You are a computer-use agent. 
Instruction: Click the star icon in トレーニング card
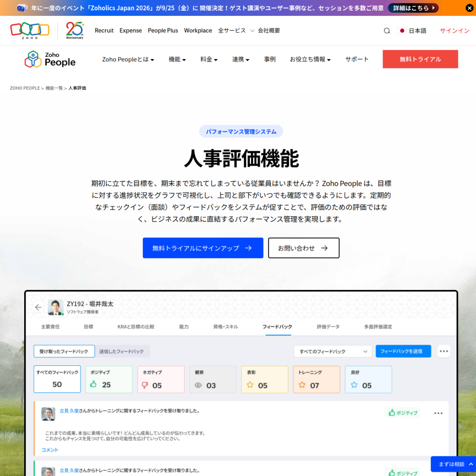click(302, 385)
